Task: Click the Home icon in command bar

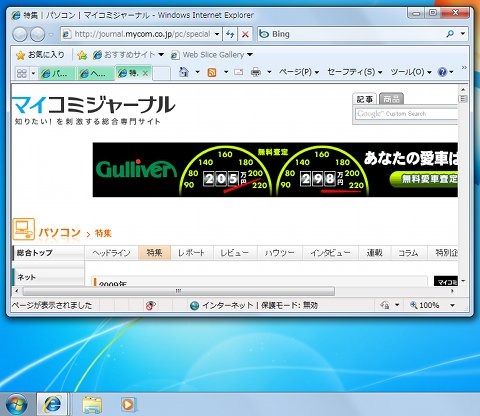Action: (184, 72)
